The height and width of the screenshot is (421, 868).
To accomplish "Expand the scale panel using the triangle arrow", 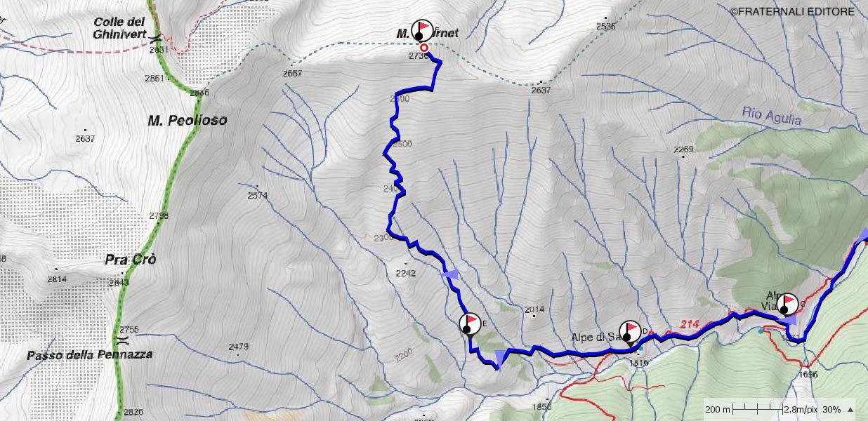I will pos(851,409).
